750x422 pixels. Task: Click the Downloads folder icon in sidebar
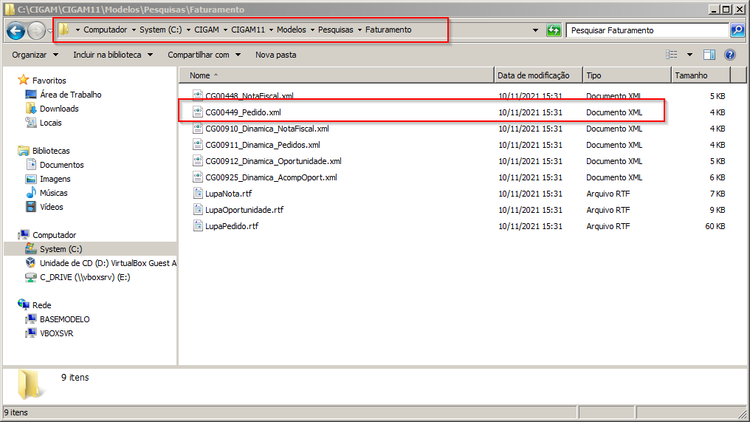coord(31,108)
